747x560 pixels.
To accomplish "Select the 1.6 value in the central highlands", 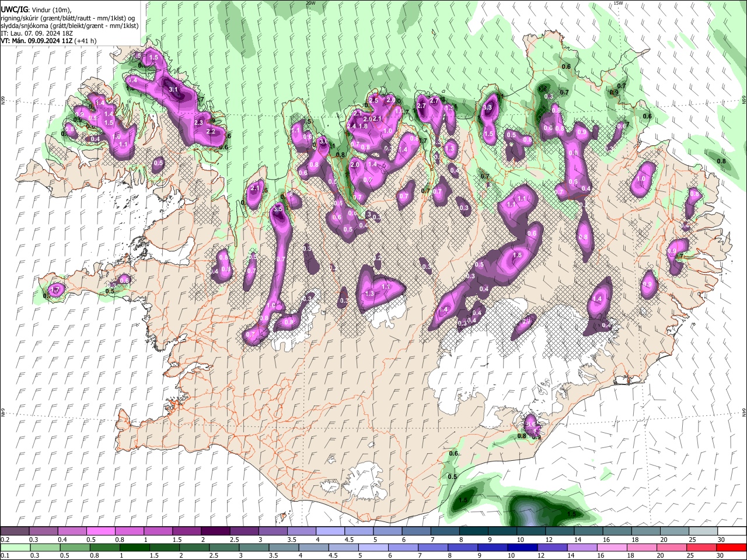I will tap(516, 256).
